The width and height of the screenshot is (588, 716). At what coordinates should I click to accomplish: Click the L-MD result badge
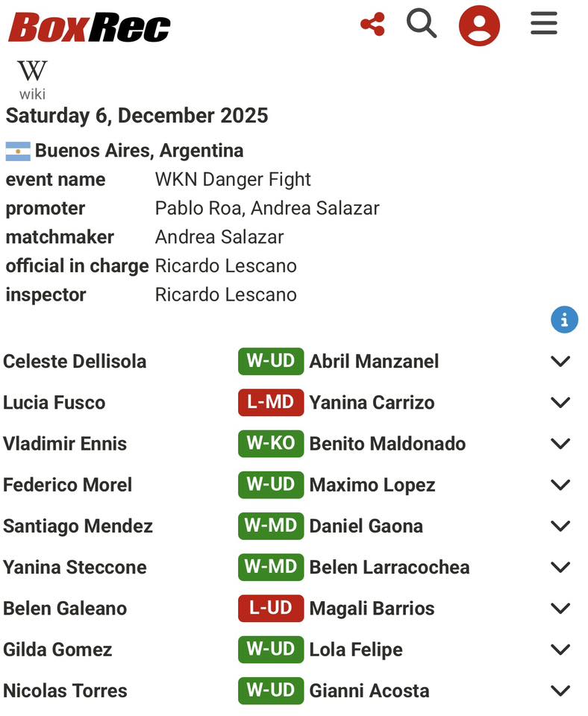click(x=271, y=403)
